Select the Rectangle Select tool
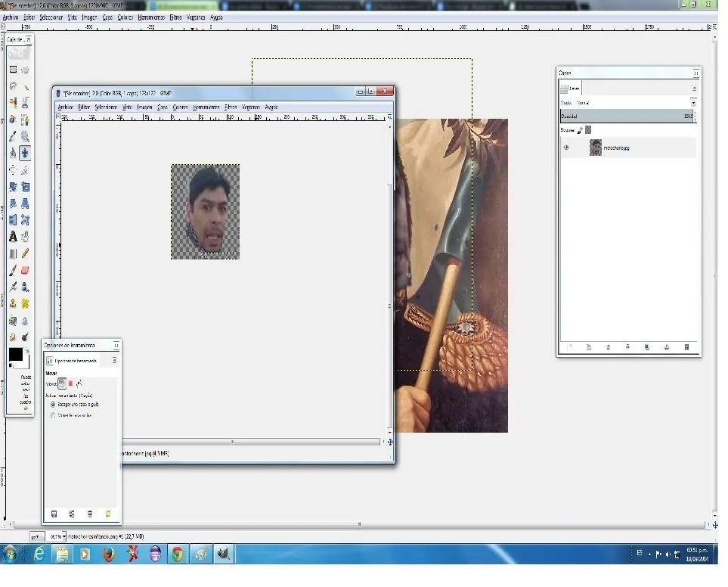Screen dimensions: 728x587 (13, 70)
